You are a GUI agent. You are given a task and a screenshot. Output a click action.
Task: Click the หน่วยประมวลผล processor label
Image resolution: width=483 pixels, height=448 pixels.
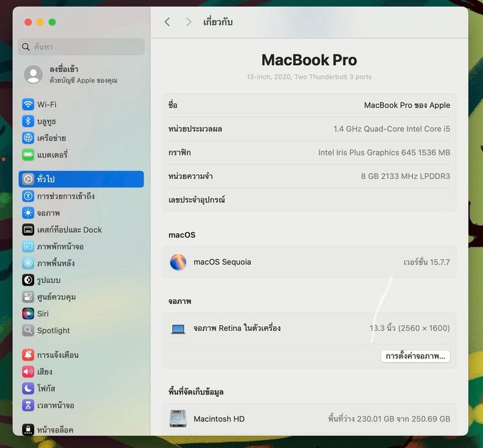pyautogui.click(x=195, y=129)
